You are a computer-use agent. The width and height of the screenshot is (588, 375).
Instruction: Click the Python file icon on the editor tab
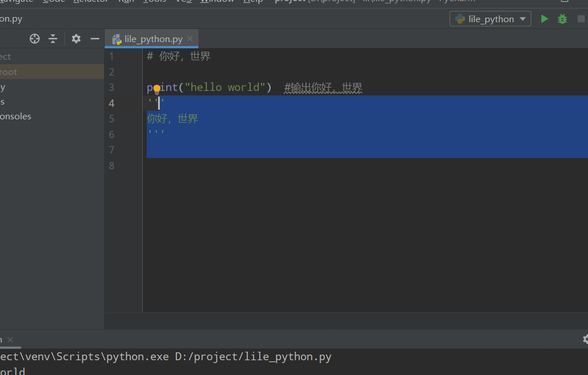(x=116, y=40)
